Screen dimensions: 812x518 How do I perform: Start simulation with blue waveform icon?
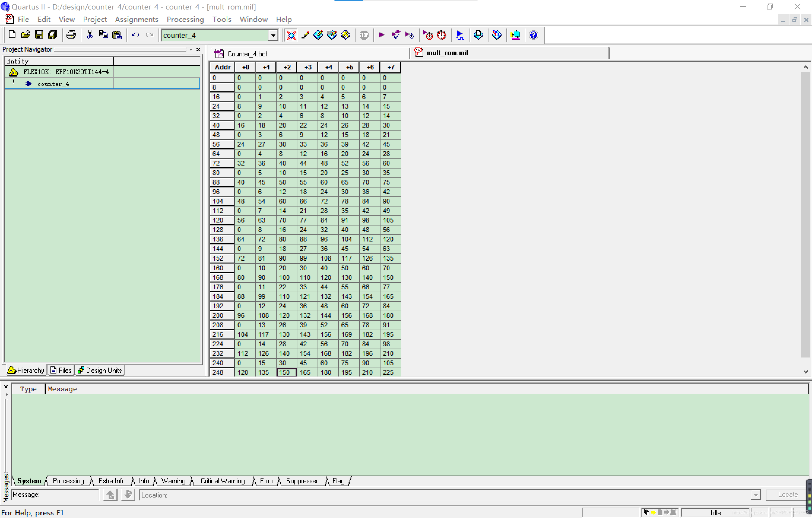460,35
